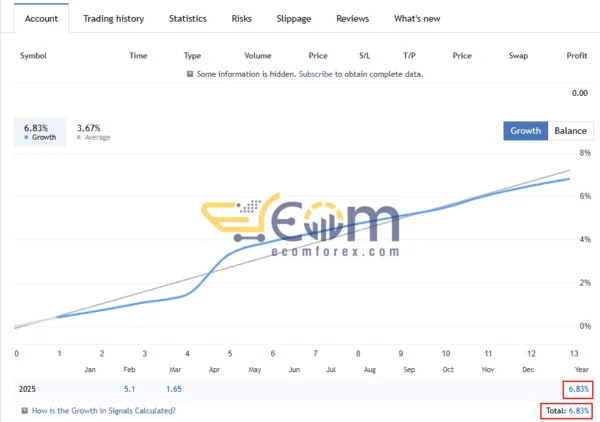Image resolution: width=600 pixels, height=422 pixels.
Task: Switch chart to Balance view
Action: pyautogui.click(x=570, y=131)
